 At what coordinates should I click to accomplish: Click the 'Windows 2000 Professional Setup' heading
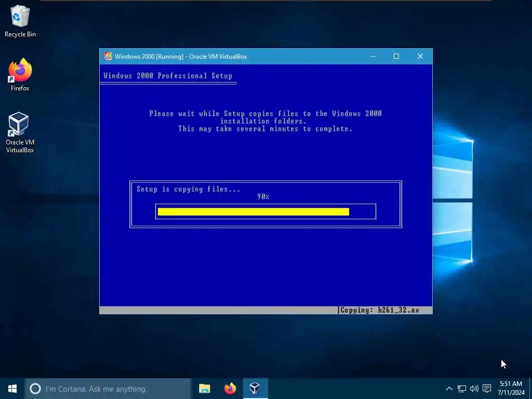click(168, 76)
